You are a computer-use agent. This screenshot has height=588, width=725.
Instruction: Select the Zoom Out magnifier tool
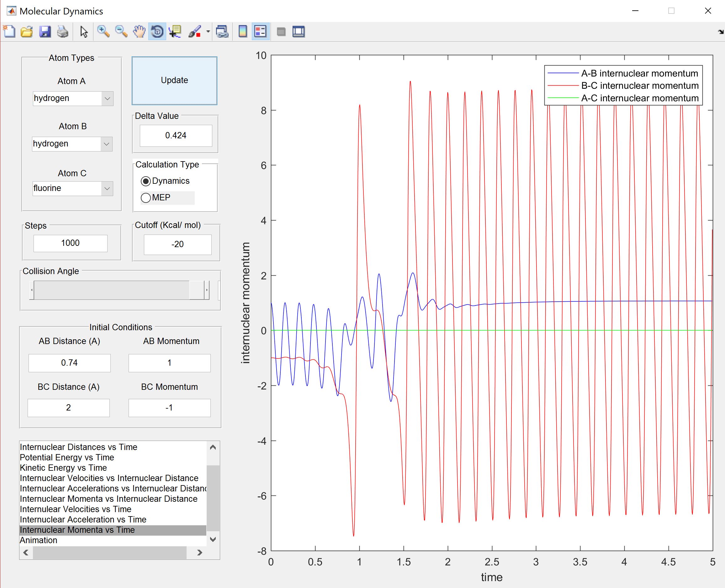[x=121, y=32]
